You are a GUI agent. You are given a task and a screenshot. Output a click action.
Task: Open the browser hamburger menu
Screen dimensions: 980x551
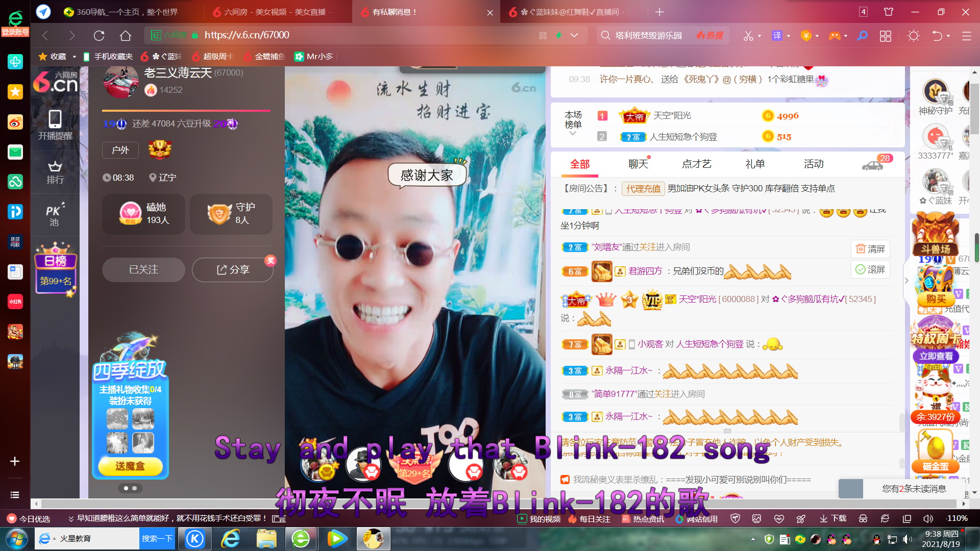tap(966, 36)
